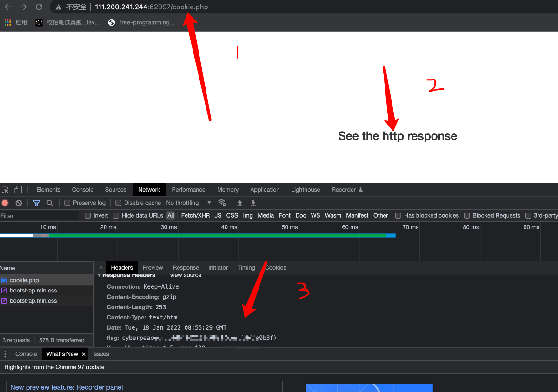This screenshot has width=558, height=392.
Task: Open the Elements panel tab
Action: pyautogui.click(x=48, y=190)
